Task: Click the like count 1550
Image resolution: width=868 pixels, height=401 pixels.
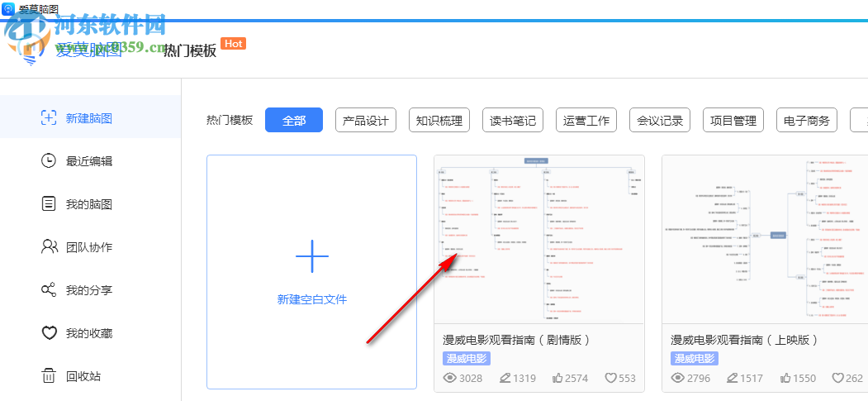Action: point(805,379)
